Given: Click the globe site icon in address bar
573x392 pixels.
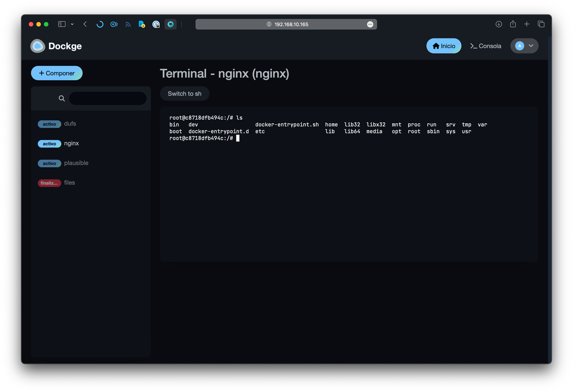Looking at the screenshot, I should [269, 24].
